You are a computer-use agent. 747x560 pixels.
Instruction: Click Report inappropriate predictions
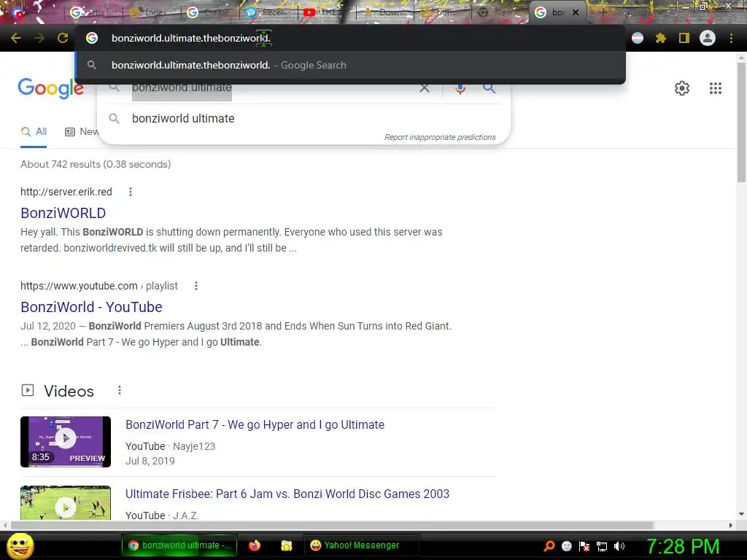point(440,137)
